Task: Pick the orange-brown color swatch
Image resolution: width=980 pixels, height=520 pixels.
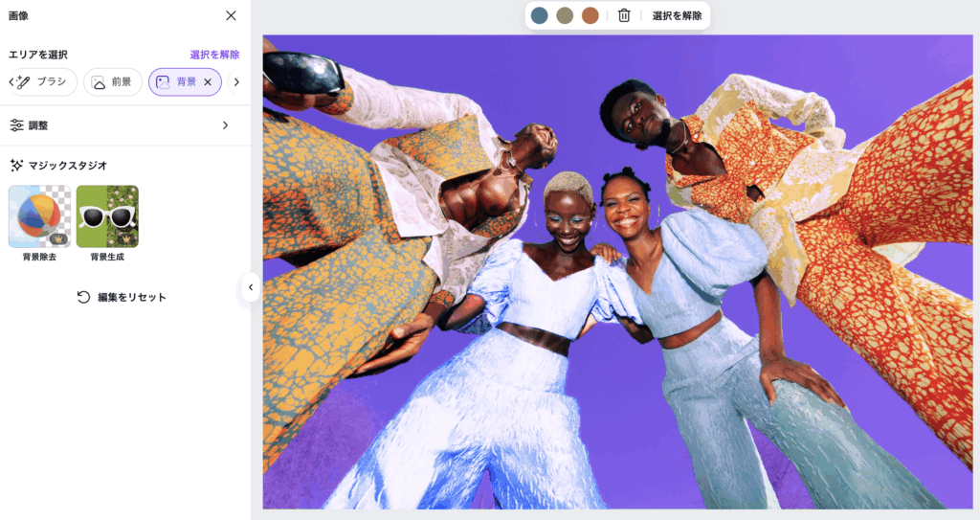Action: (590, 15)
